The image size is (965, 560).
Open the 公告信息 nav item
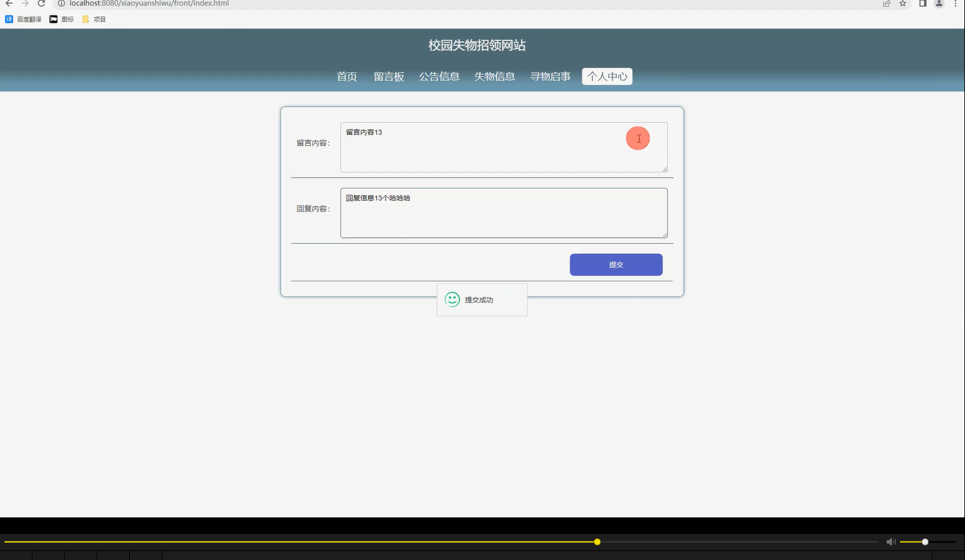(x=439, y=76)
